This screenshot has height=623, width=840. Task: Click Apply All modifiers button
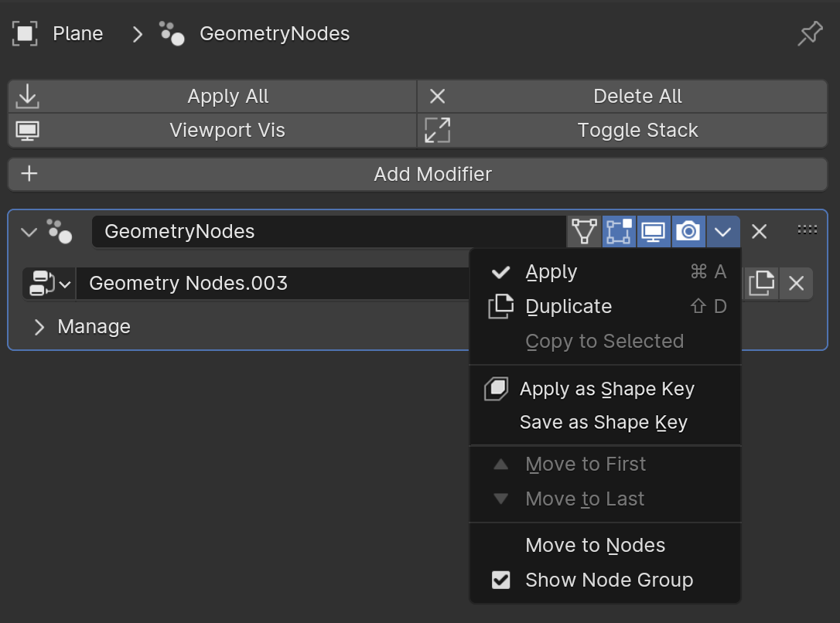[212, 97]
